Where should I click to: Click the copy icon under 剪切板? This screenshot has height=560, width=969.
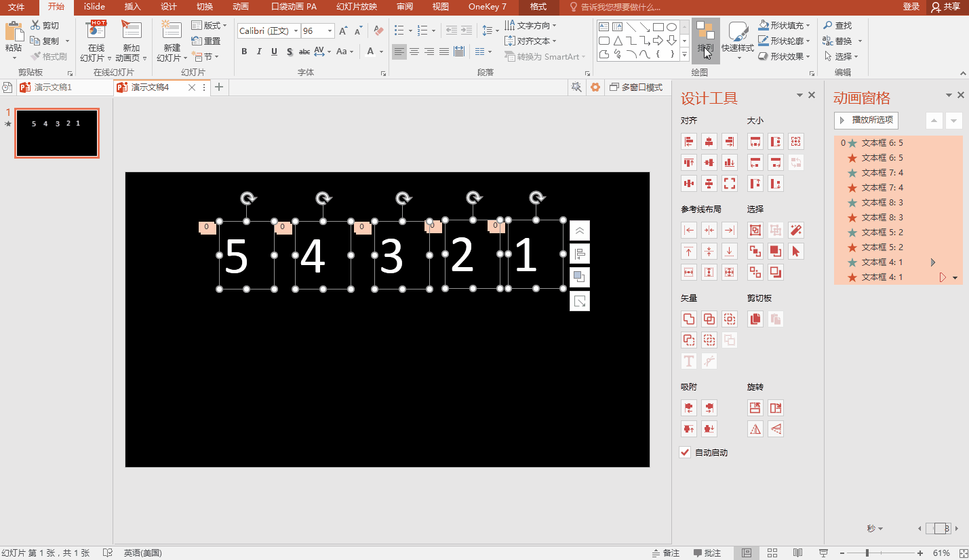(x=755, y=319)
